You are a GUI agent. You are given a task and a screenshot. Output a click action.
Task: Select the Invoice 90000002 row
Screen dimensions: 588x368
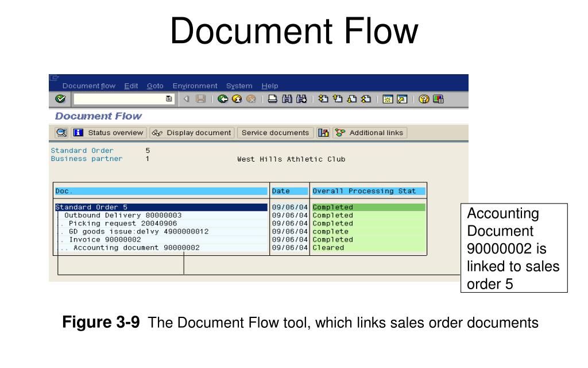161,240
